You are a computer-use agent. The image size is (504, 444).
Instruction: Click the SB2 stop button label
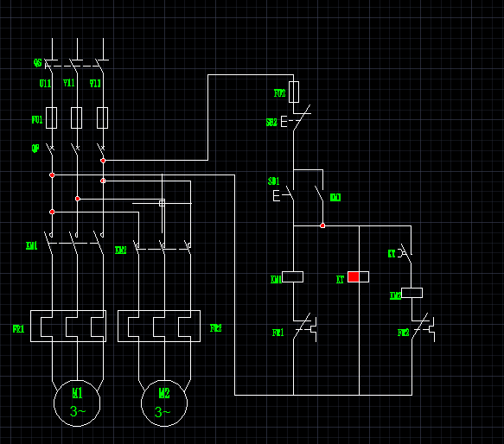[271, 123]
